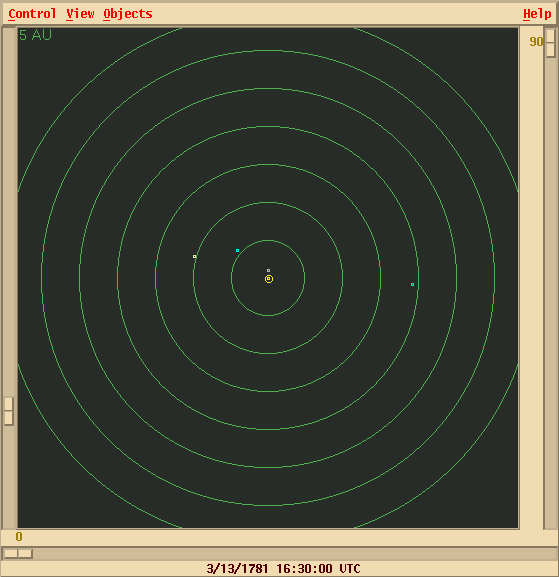This screenshot has width=559, height=577.
Task: Click the bottom horizontal slider thumb
Action: [x=18, y=553]
